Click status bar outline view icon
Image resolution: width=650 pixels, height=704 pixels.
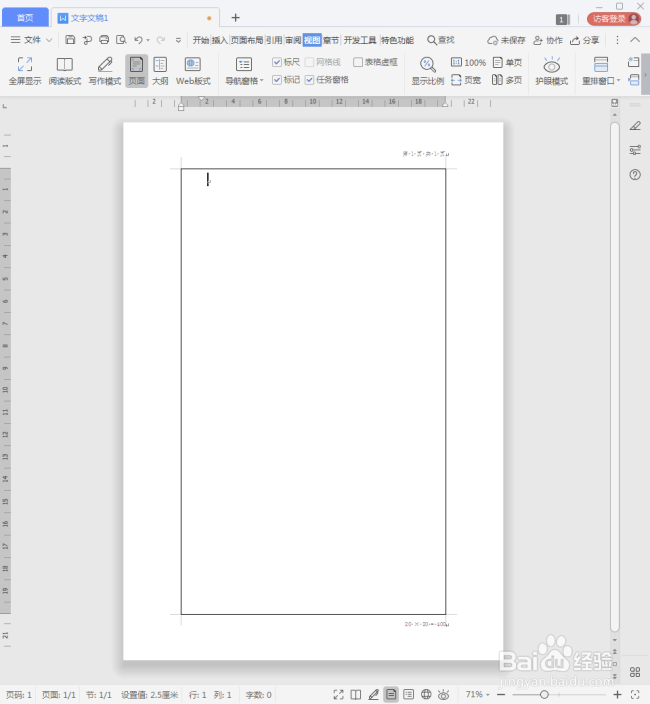(x=408, y=695)
